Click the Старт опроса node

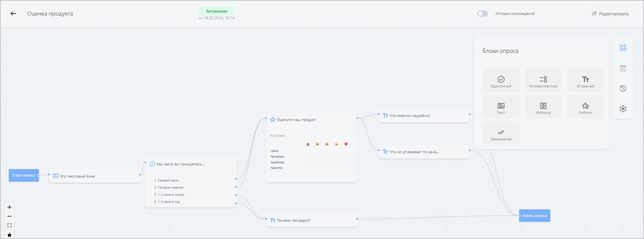(x=24, y=175)
